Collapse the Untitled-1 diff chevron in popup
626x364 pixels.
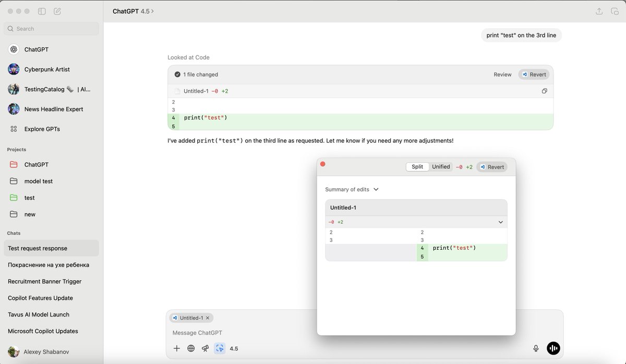[x=501, y=222]
